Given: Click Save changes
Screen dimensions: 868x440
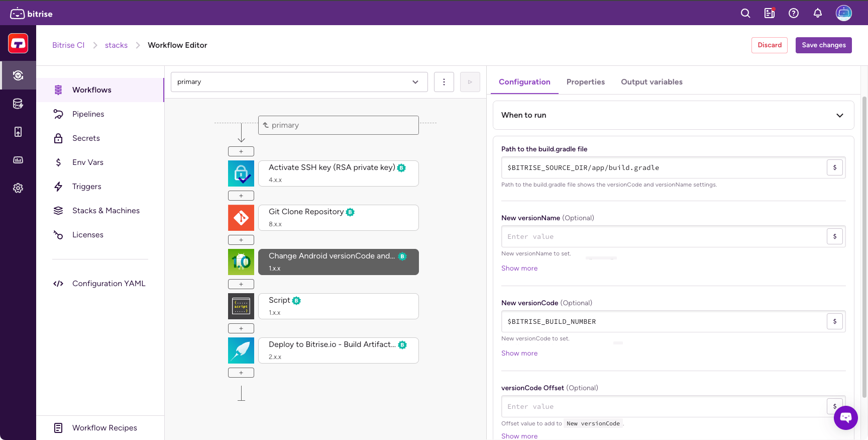Looking at the screenshot, I should (x=824, y=45).
